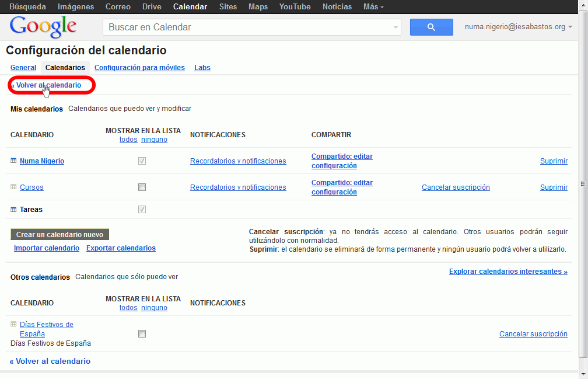The height and width of the screenshot is (379, 588).
Task: Open the Numa Nigerio calendar link
Action: point(42,161)
